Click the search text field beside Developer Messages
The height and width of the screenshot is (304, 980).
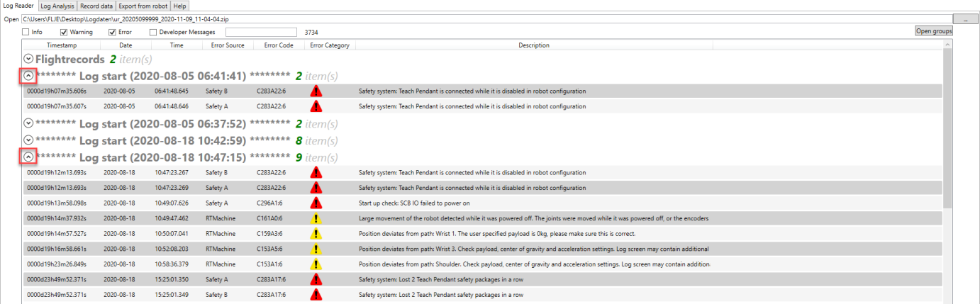[261, 32]
